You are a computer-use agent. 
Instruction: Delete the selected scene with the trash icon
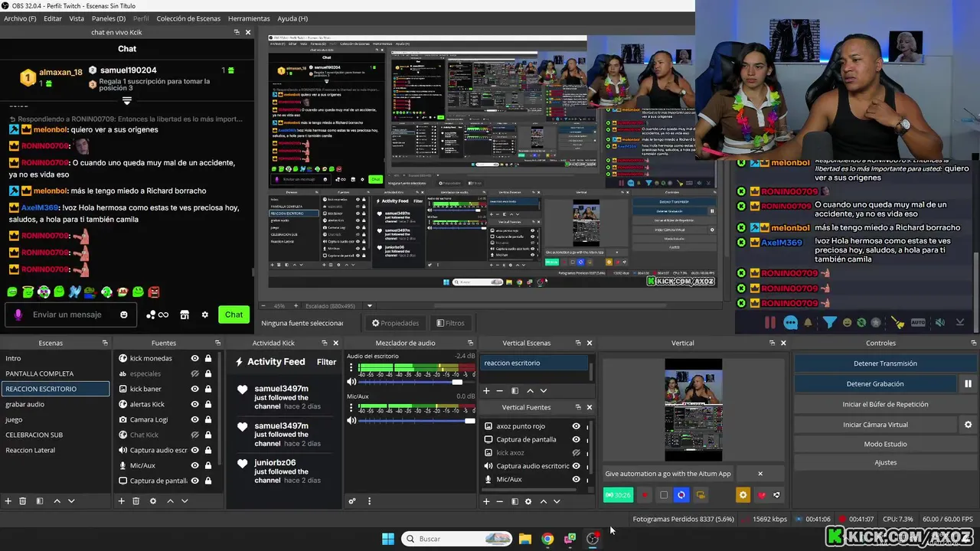23,501
